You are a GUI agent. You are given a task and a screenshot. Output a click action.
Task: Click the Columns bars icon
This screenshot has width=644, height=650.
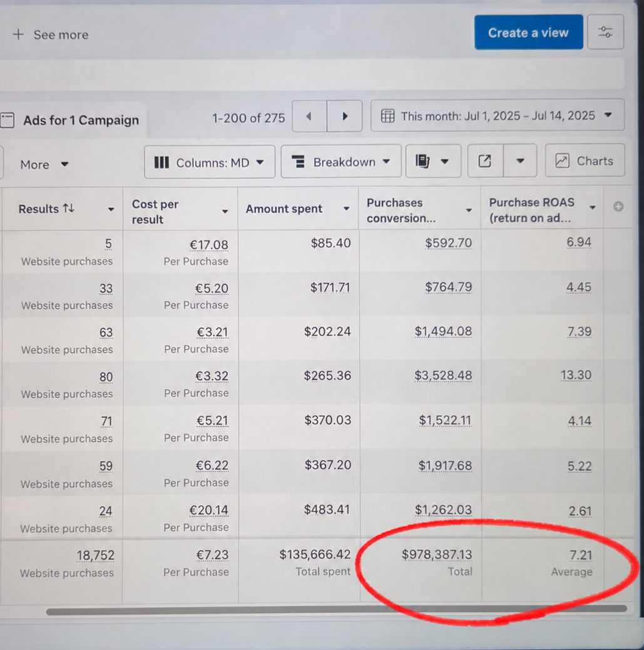click(161, 162)
